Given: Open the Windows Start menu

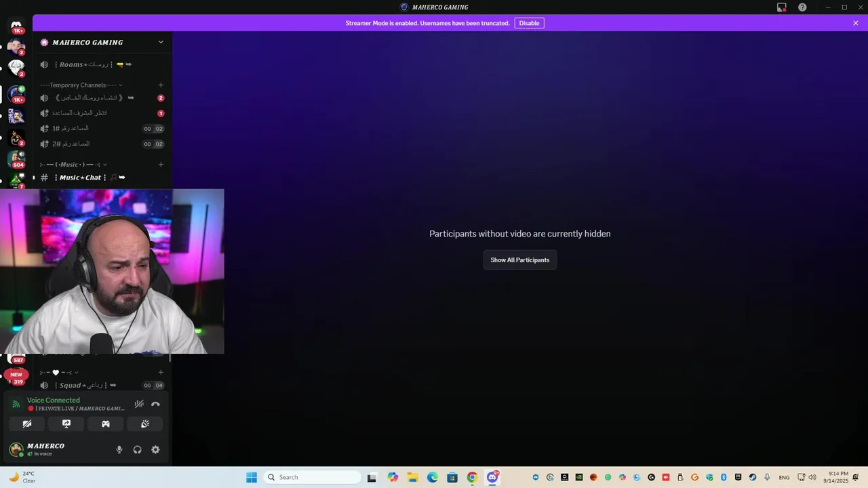Looking at the screenshot, I should click(252, 477).
